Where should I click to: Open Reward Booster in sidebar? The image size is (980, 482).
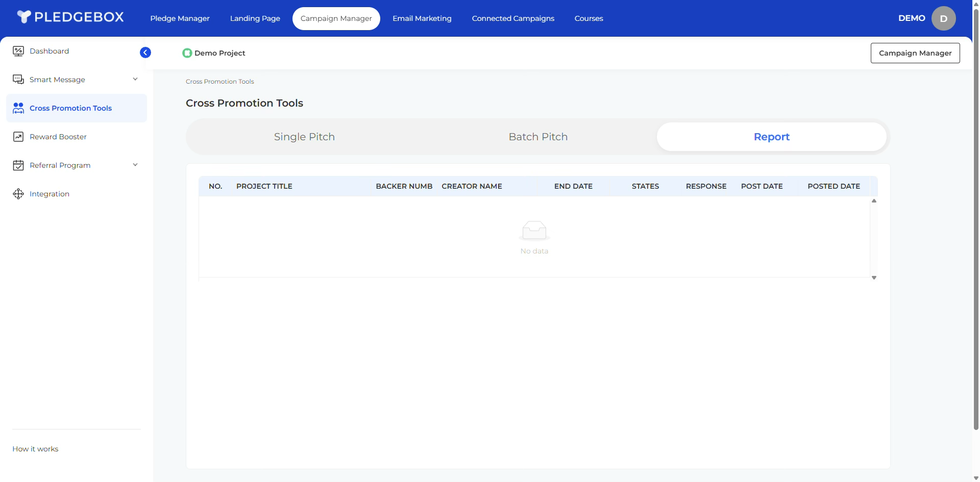(77, 137)
